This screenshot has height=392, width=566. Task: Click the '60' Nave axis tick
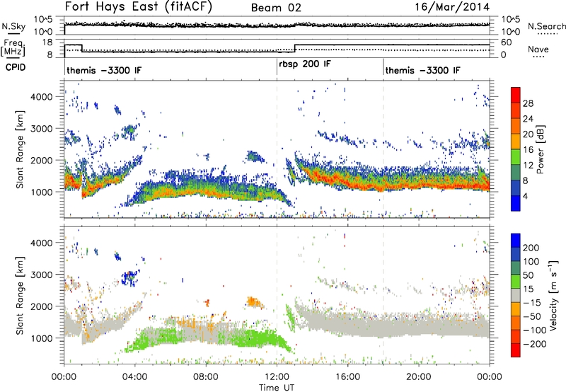[x=507, y=42]
